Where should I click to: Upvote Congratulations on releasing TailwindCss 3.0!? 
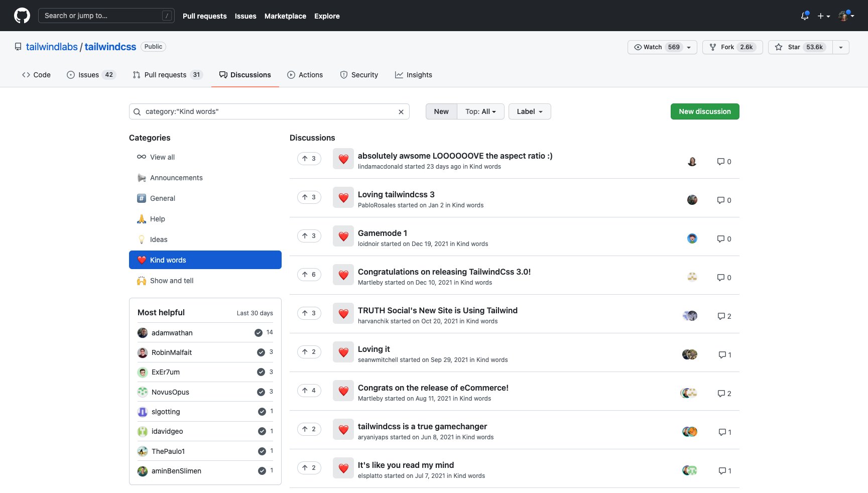(x=309, y=275)
